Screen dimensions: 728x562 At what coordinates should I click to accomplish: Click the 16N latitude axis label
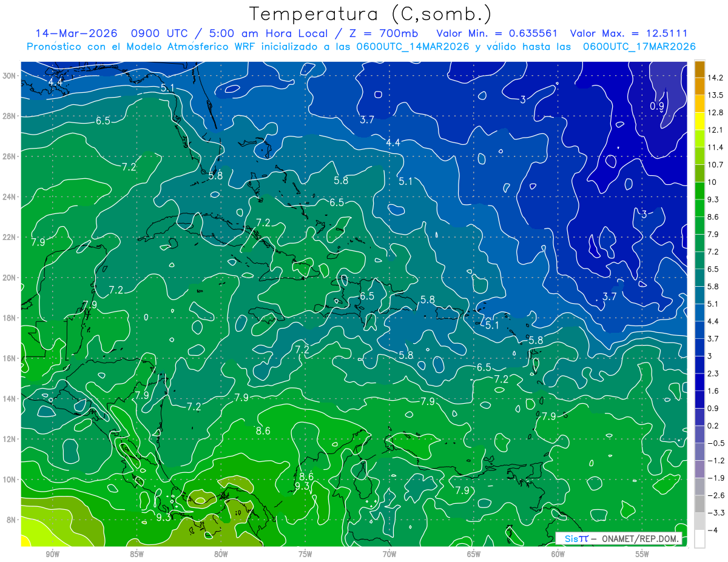10,358
